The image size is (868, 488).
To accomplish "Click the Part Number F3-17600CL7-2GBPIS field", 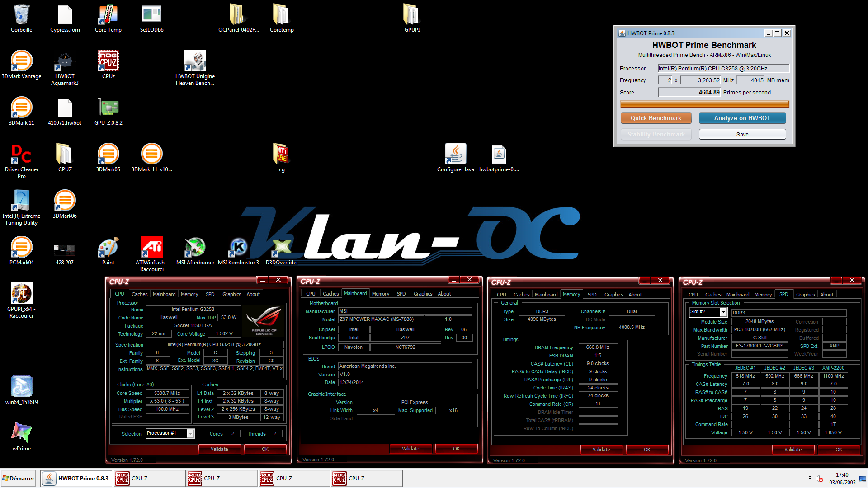I will [759, 346].
